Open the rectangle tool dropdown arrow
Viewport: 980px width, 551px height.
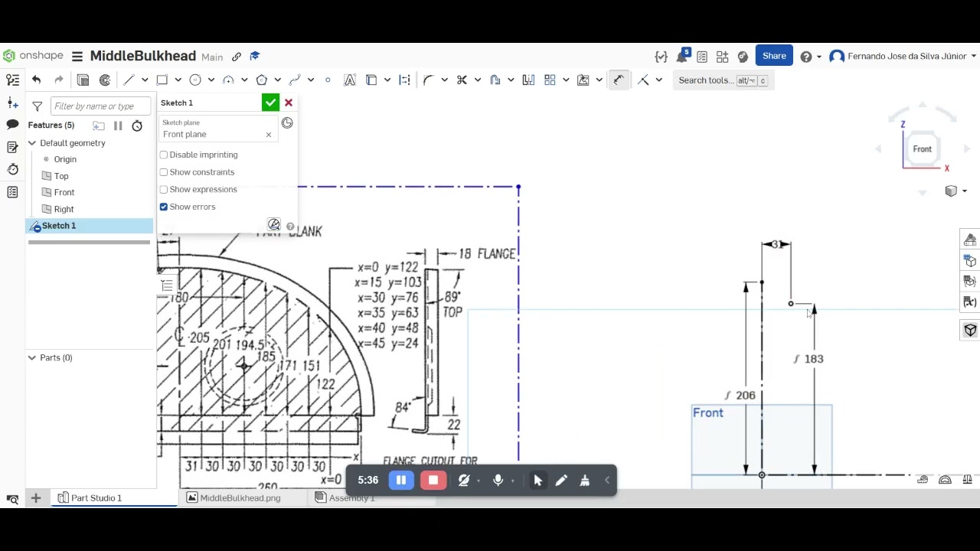[x=178, y=80]
